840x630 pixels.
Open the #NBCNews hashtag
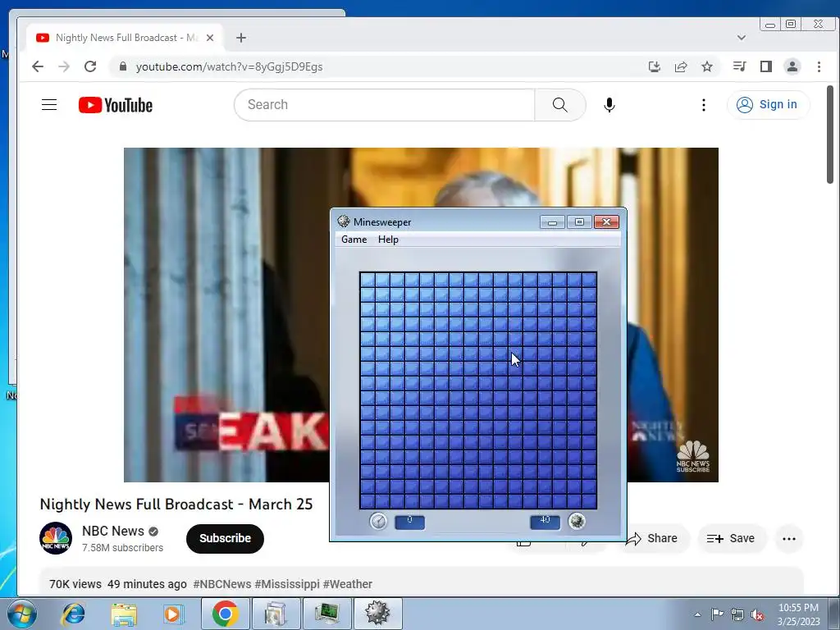[x=221, y=584]
